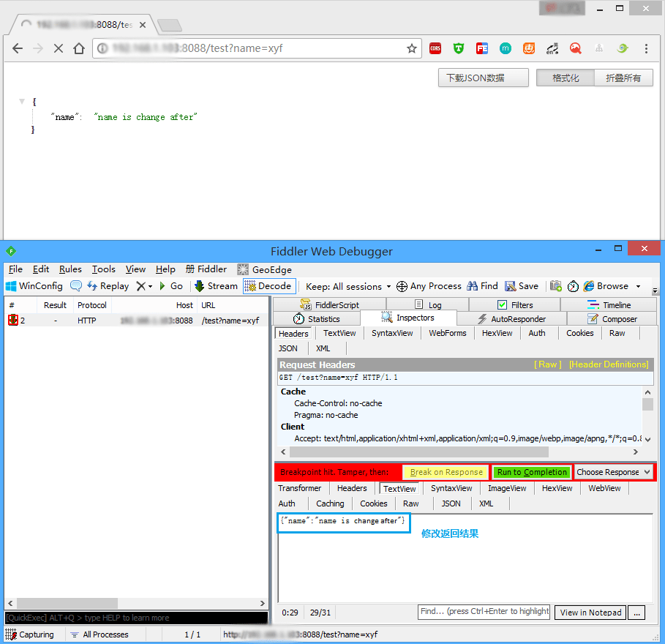Click the [Raw] headers link
665x644 pixels.
click(x=547, y=364)
